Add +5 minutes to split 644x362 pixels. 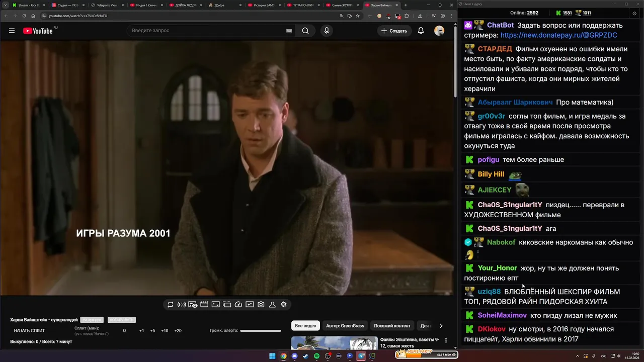click(152, 331)
